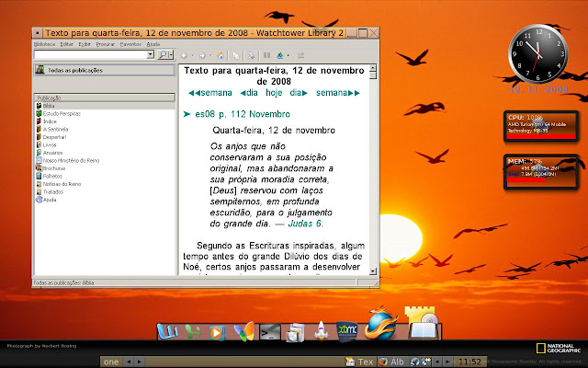Open the Editar menu
Viewport: 588px width, 368px height.
tap(67, 44)
